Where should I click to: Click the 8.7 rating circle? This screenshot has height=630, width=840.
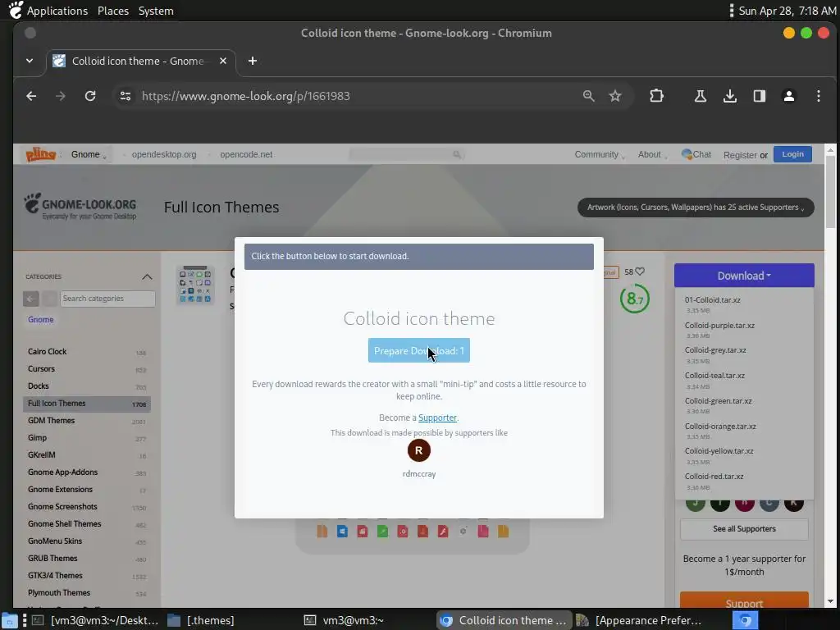point(634,299)
